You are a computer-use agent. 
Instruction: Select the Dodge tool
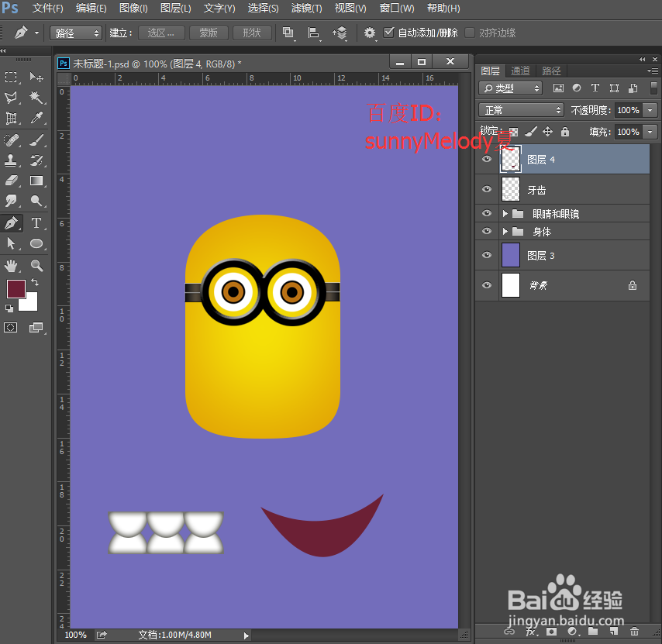(36, 201)
